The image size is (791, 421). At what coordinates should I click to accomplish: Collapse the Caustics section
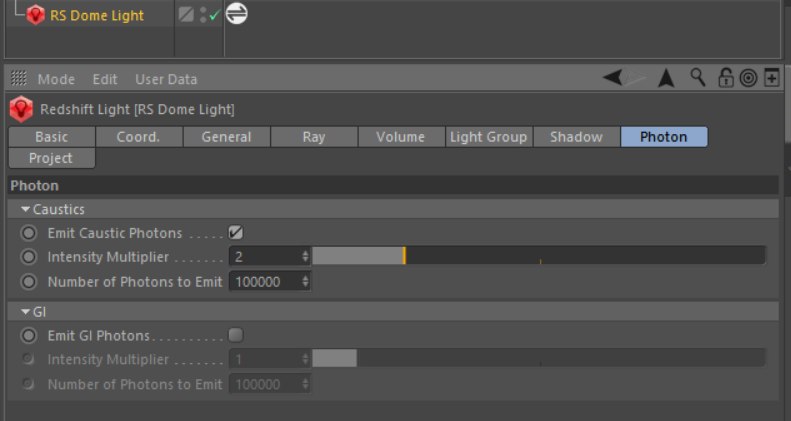click(26, 209)
